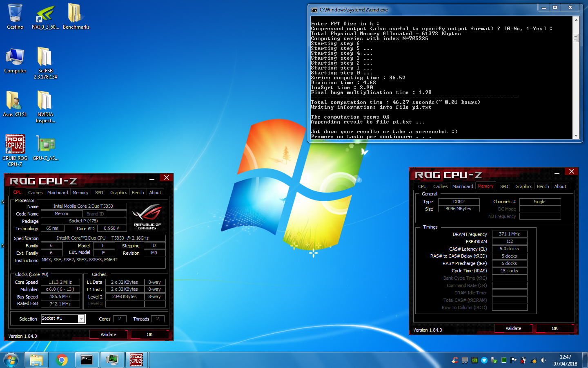Click the cmd.exe scrollbar up arrow
Screen dimensions: 588x368
[576, 20]
